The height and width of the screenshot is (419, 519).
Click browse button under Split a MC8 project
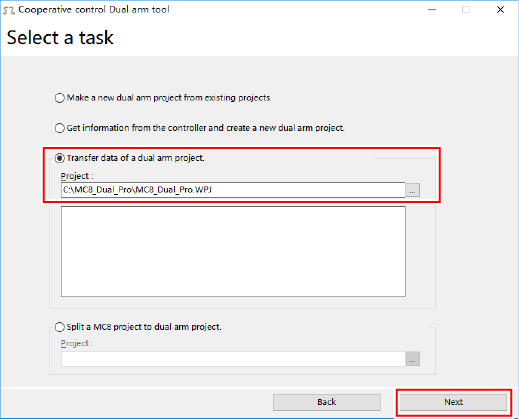pyautogui.click(x=412, y=359)
